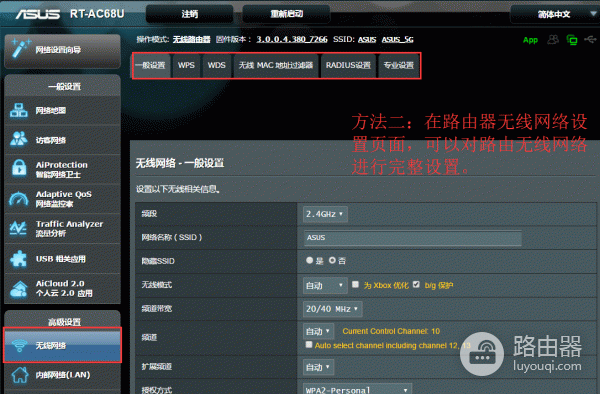
Task: Open the channel bandwidth 20/40 MHz dropdown
Action: [x=332, y=309]
